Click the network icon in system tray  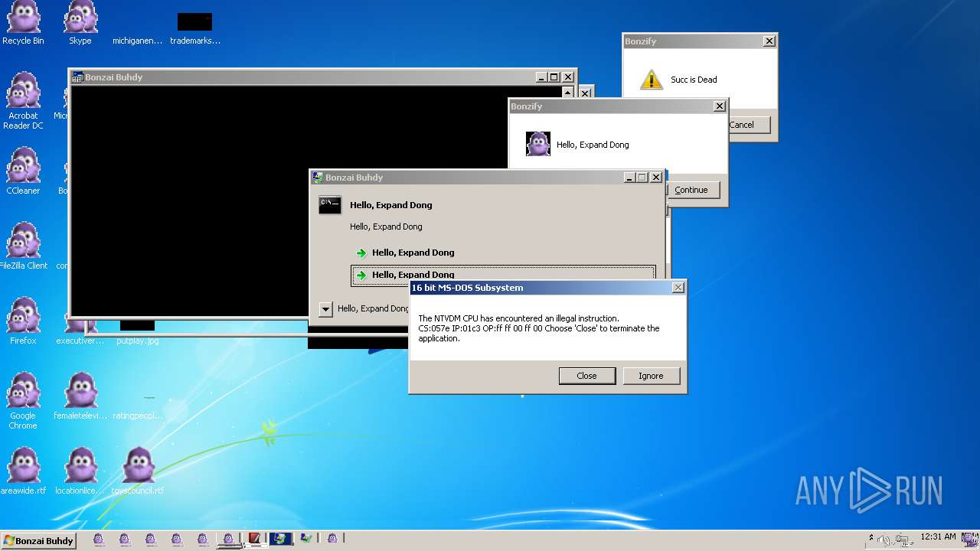click(x=903, y=540)
